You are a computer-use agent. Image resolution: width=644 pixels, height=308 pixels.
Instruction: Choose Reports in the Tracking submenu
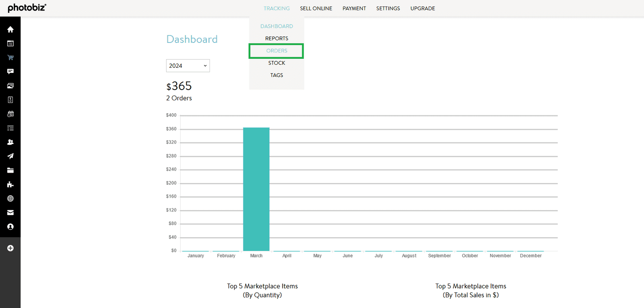tap(276, 39)
